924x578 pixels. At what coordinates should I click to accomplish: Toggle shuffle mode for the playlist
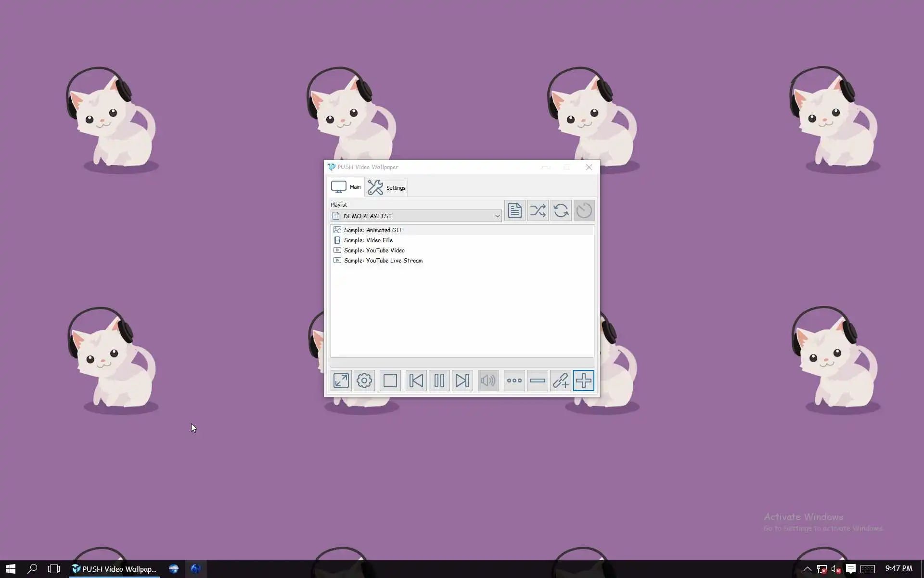point(538,210)
